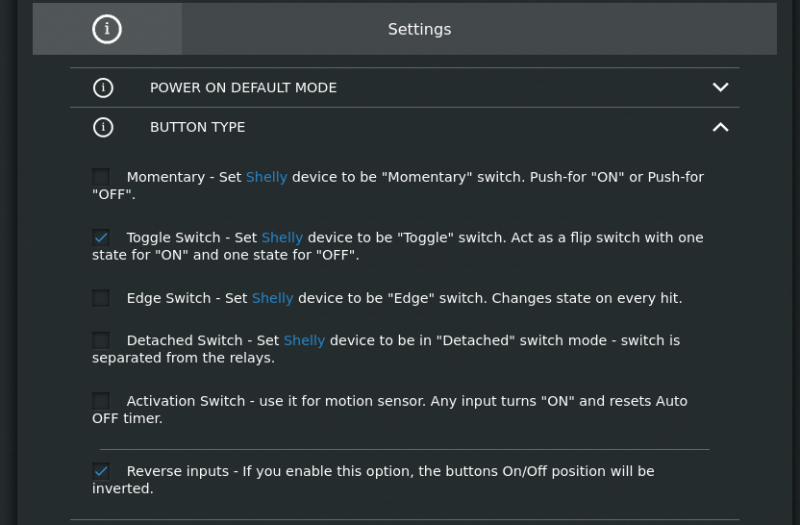Check the Detached Switch option
800x525 pixels.
click(101, 340)
